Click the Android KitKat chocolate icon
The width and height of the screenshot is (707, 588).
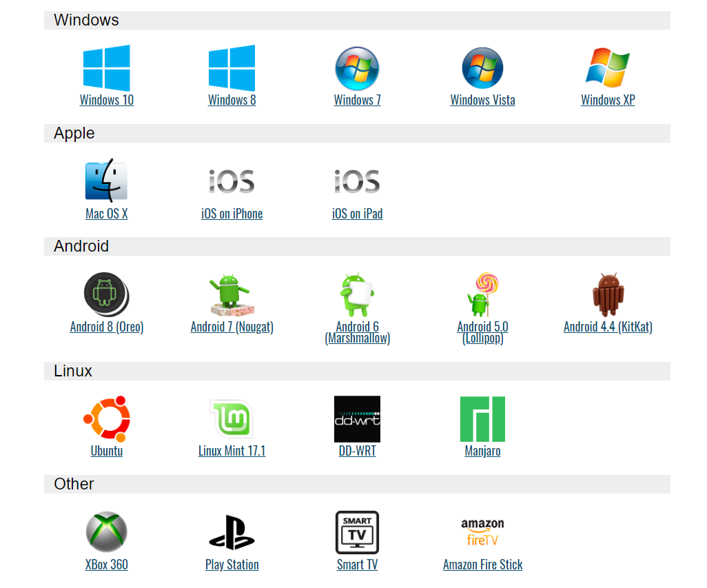tap(608, 294)
